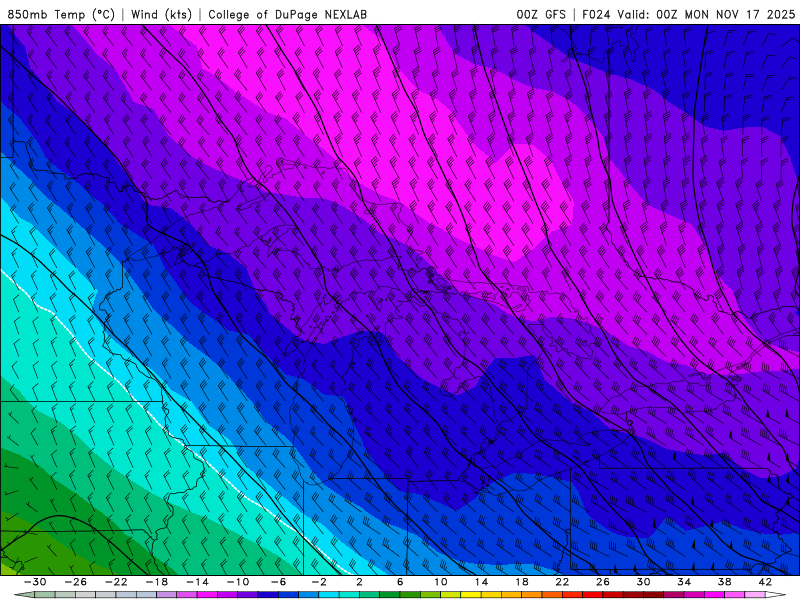Click the -22 legend tick label
800x600 pixels.
tap(116, 582)
